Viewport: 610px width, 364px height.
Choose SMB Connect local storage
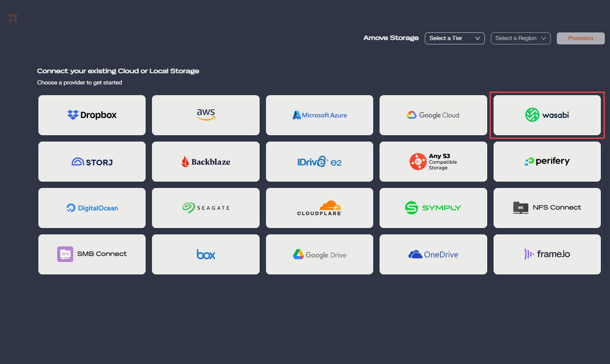coord(92,254)
